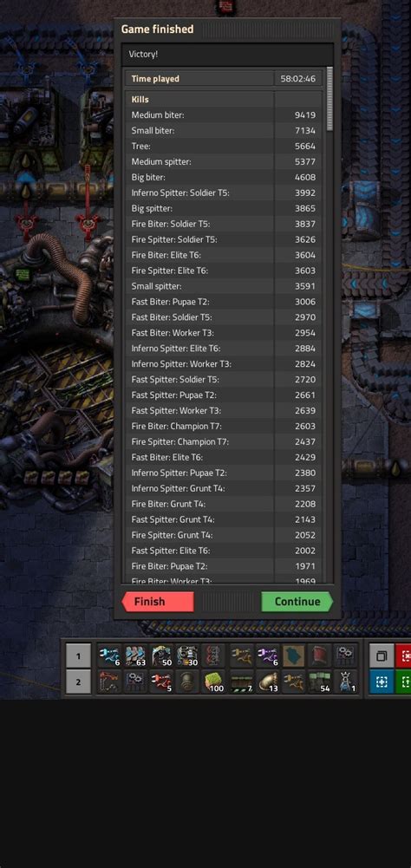Choose the pipe item with count 13
The width and height of the screenshot is (411, 868).
(268, 682)
